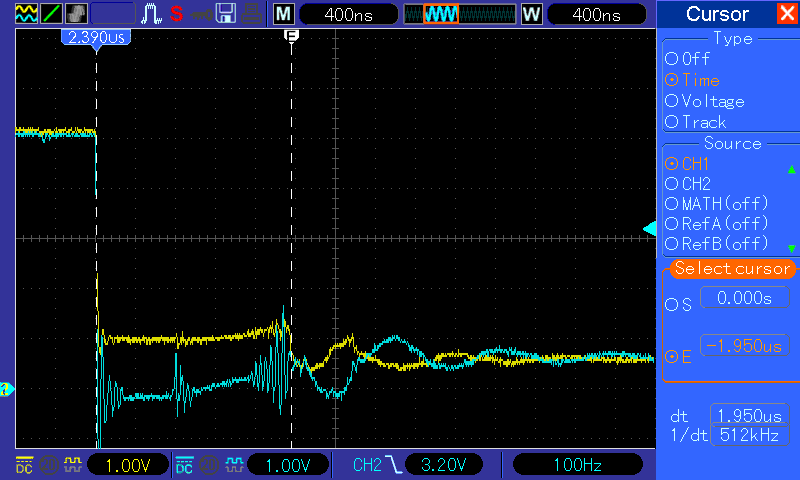Screen dimensions: 800x480
Task: Choose CH1 as cursor source
Action: 687,164
